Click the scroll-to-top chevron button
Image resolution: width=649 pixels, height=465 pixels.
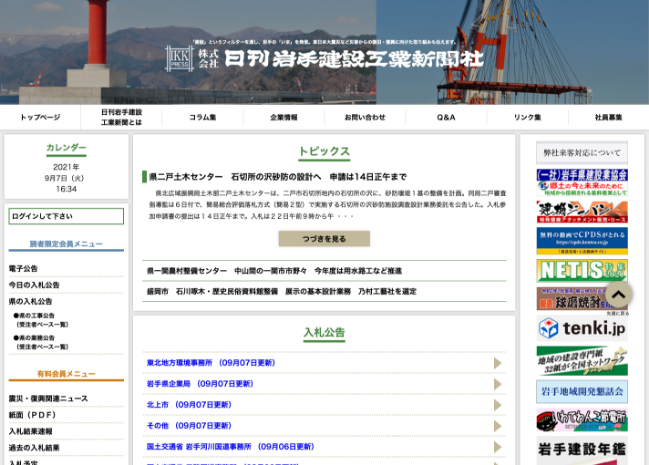(618, 294)
